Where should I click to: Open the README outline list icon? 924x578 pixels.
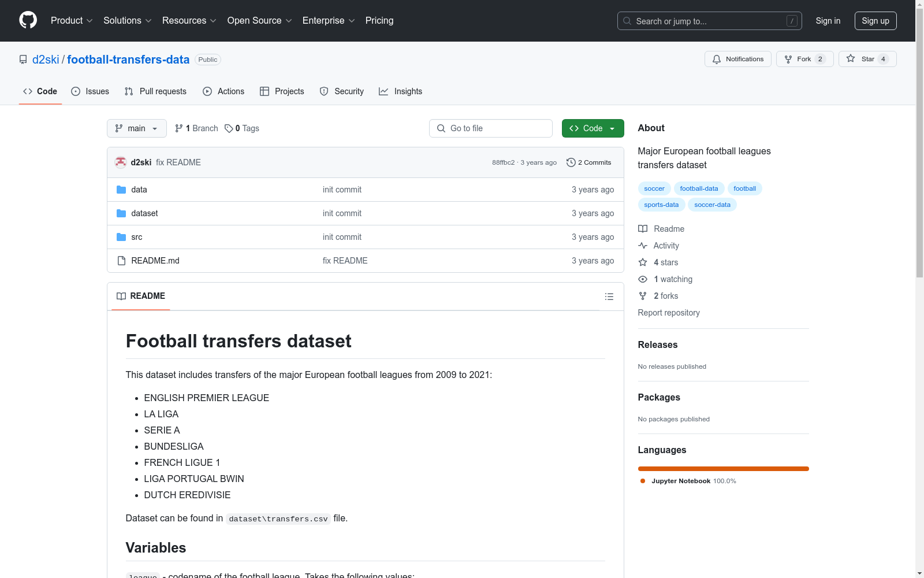point(609,297)
